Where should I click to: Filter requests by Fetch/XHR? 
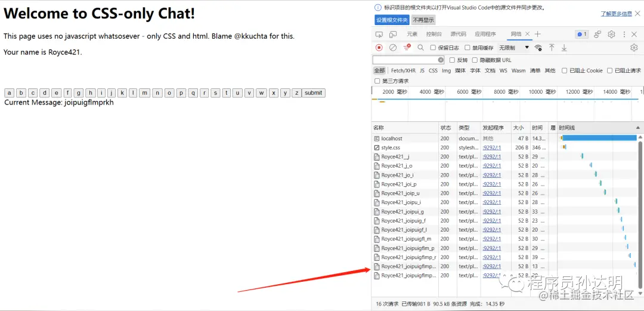[x=403, y=71]
